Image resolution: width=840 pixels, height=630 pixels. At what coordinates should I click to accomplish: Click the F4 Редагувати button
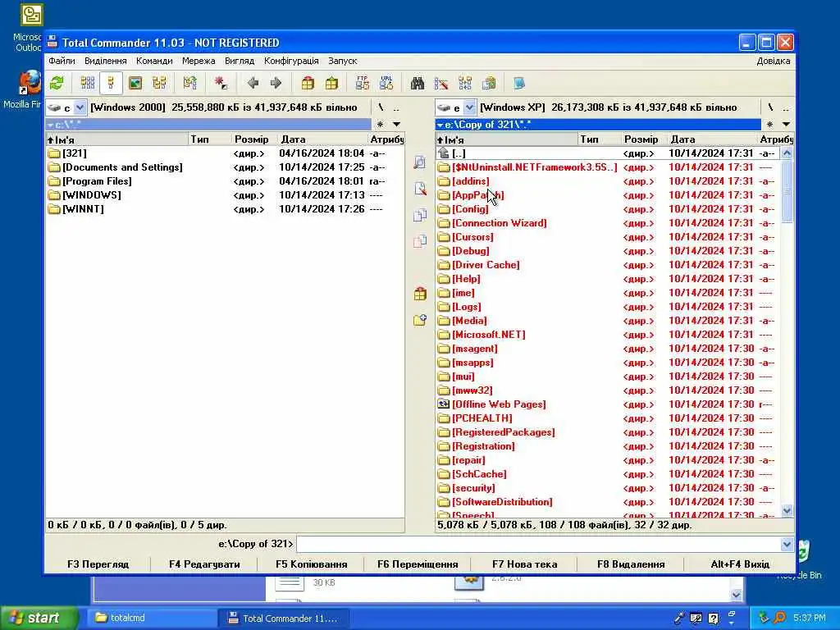tap(204, 564)
